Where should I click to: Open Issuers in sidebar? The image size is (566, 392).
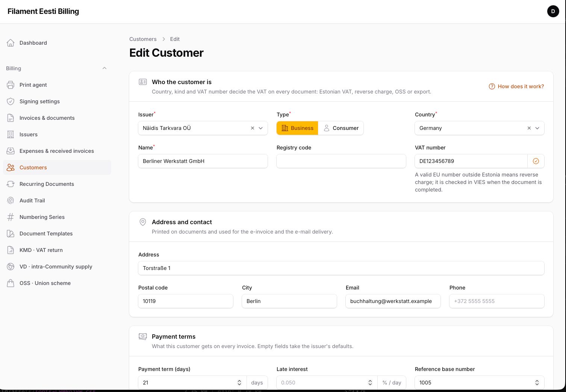(57, 134)
